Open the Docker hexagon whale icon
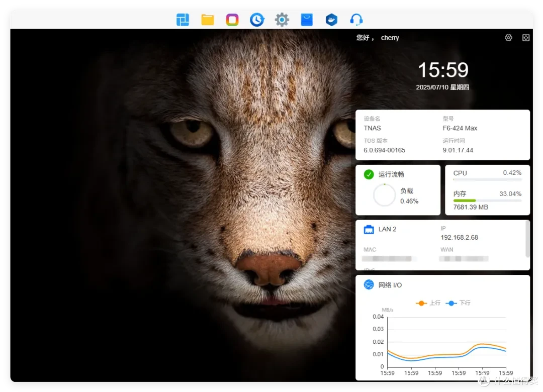543x392 pixels. coord(331,20)
